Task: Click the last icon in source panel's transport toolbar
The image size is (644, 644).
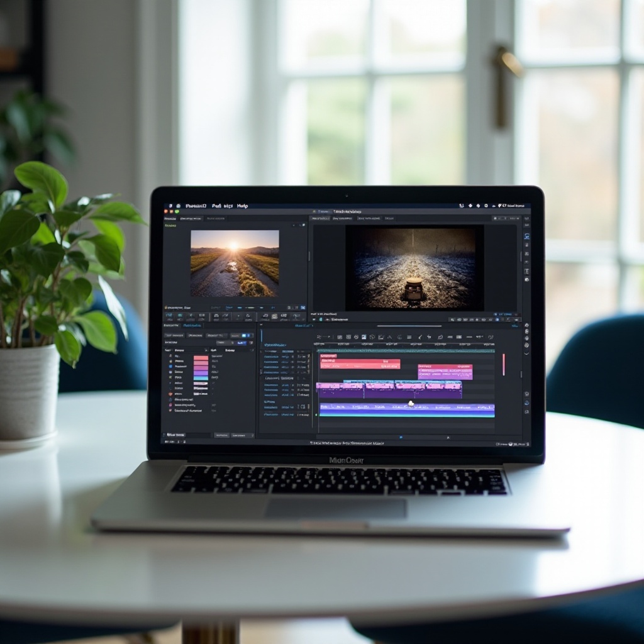Action: coord(296,317)
